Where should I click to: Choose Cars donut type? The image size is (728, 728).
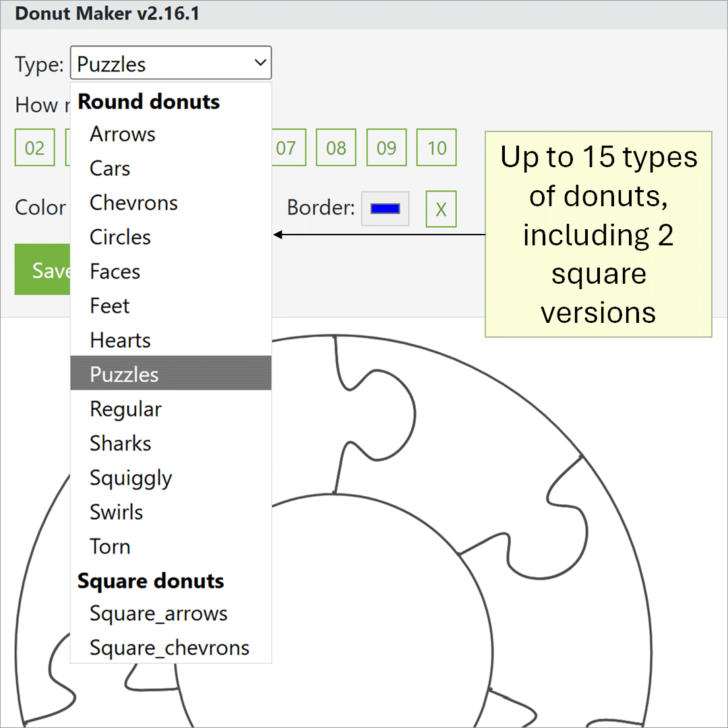coord(110,169)
